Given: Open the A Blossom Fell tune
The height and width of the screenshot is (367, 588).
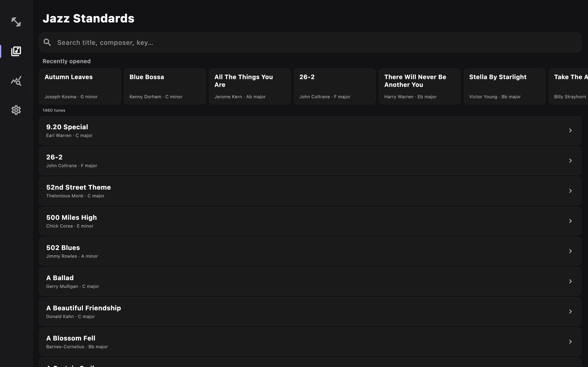Looking at the screenshot, I should (x=310, y=342).
